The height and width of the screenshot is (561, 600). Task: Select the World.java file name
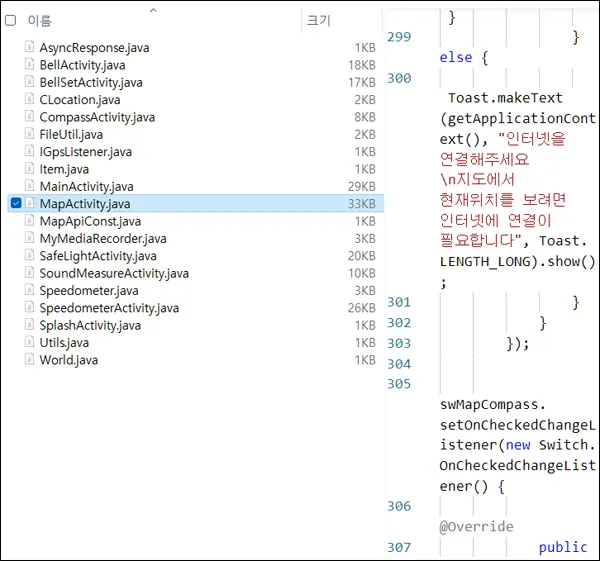pyautogui.click(x=69, y=360)
